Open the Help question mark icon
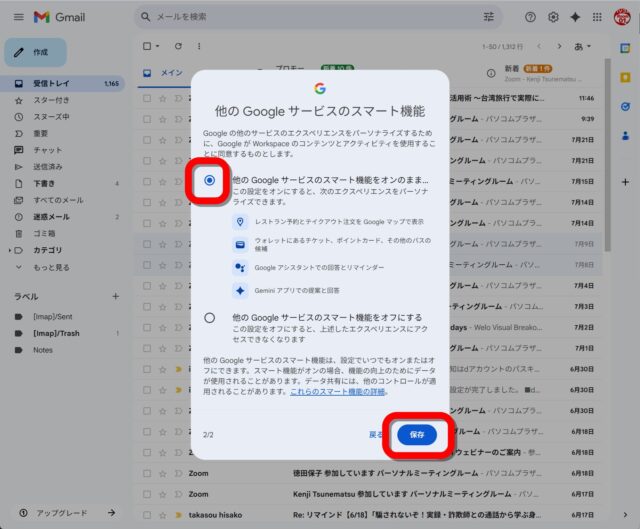 coord(530,17)
